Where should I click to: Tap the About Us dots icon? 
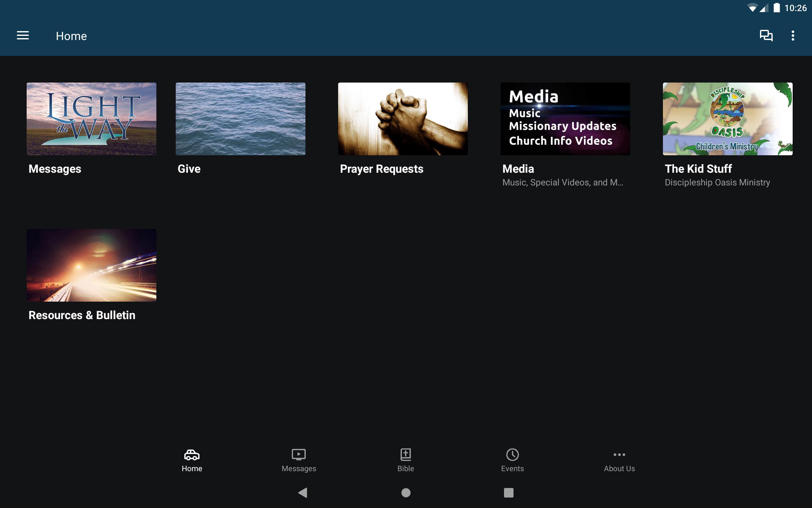click(x=619, y=455)
